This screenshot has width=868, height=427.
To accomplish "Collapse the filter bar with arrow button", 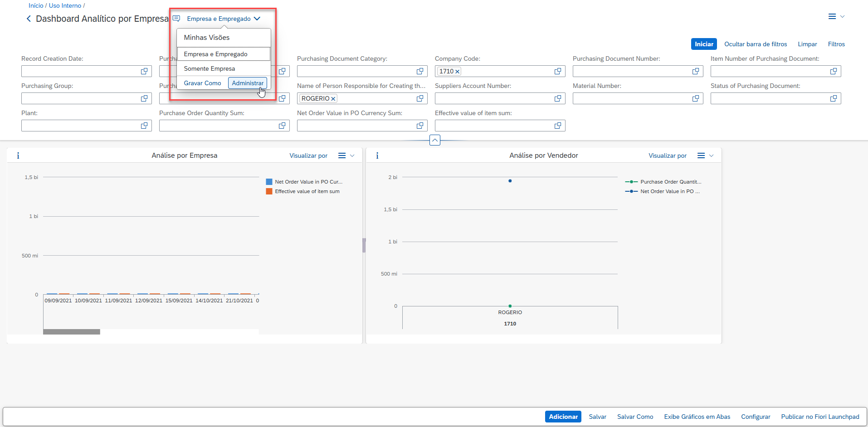I will (434, 140).
